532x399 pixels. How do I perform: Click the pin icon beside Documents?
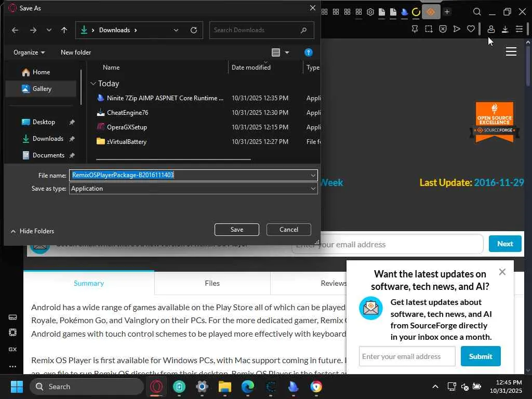tap(72, 155)
